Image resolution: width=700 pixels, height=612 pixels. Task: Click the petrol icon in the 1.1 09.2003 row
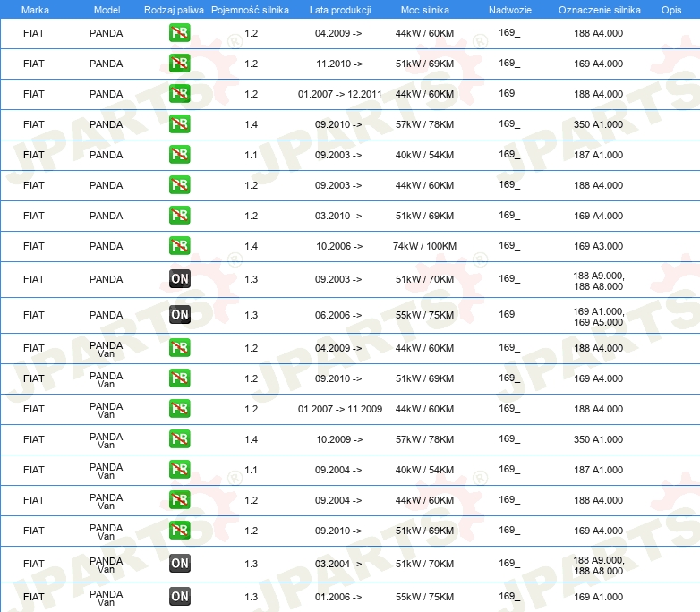click(179, 155)
